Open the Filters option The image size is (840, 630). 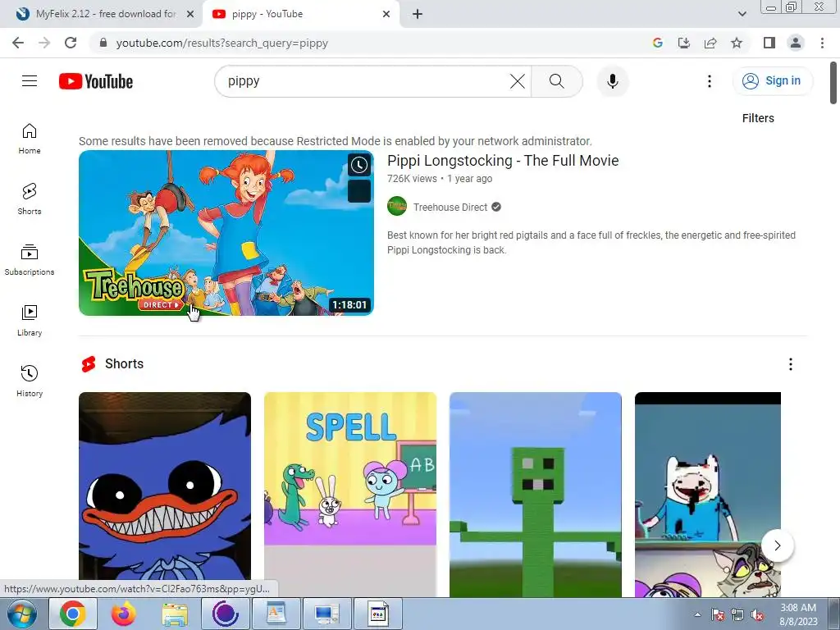click(757, 118)
